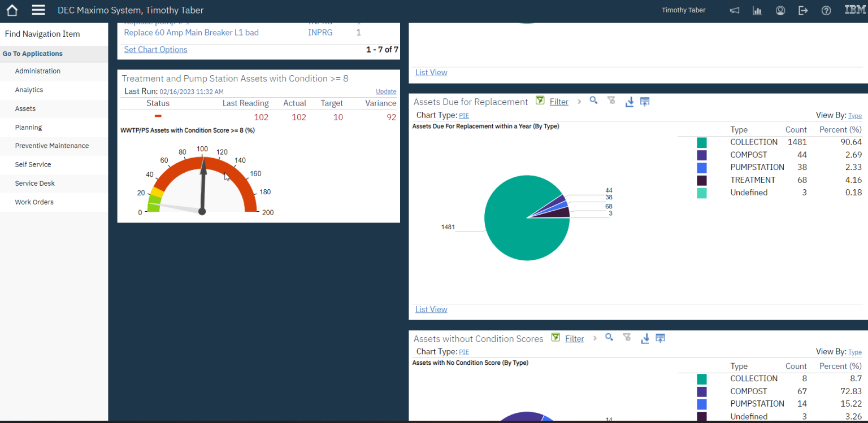Click export presentation icon in Assets Due for Replacement
The image size is (868, 423).
(x=645, y=102)
